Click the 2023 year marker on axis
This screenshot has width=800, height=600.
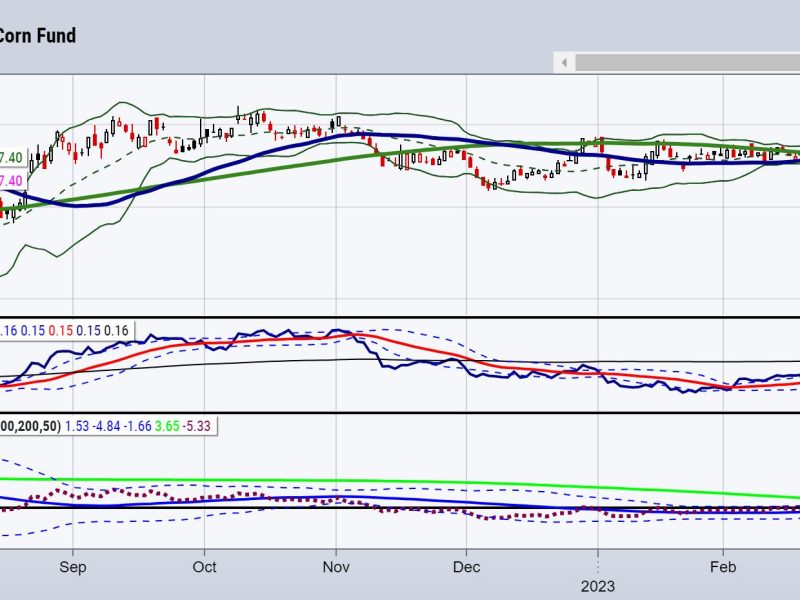pyautogui.click(x=598, y=585)
